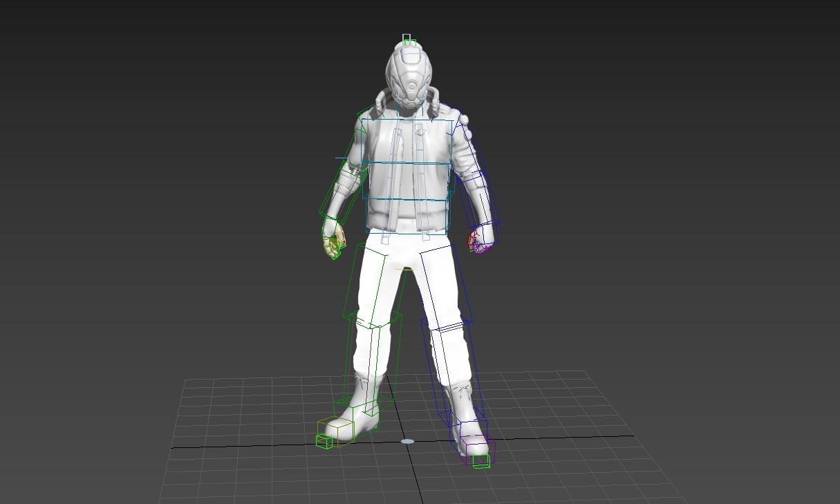This screenshot has width=840, height=504.
Task: Select green toe nub below purple box
Action: pyautogui.click(x=481, y=461)
